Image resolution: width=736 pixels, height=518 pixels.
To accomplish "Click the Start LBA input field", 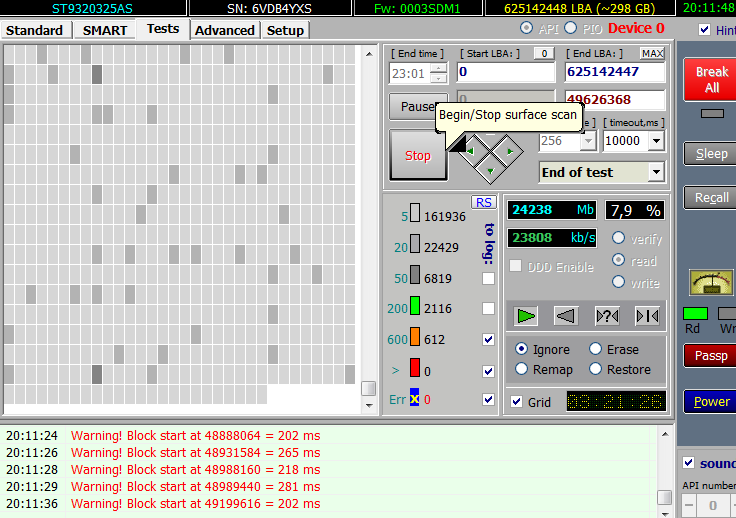I will [x=505, y=72].
